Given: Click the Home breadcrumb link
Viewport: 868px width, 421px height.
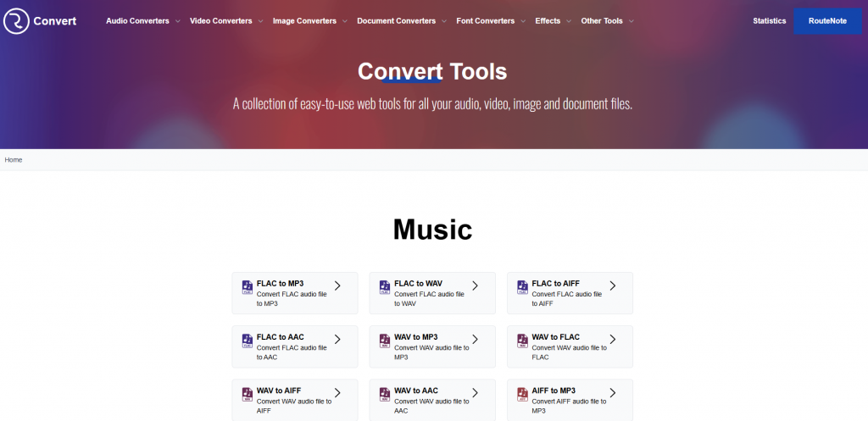Looking at the screenshot, I should pyautogui.click(x=14, y=160).
